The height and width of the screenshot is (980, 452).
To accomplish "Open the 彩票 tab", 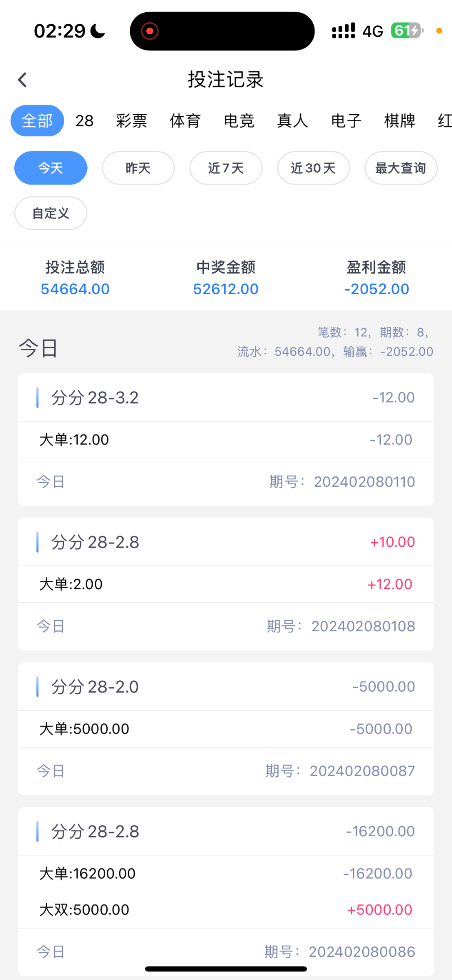I will coord(131,121).
